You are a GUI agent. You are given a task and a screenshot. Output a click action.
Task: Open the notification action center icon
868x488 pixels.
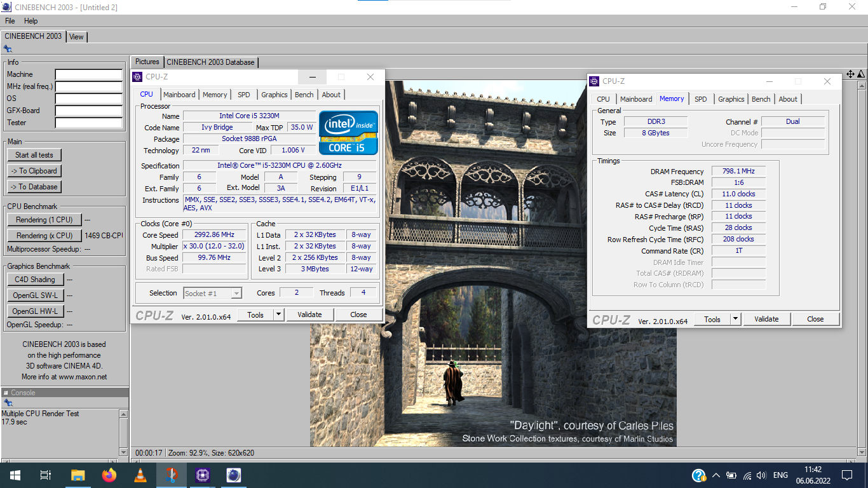(846, 475)
